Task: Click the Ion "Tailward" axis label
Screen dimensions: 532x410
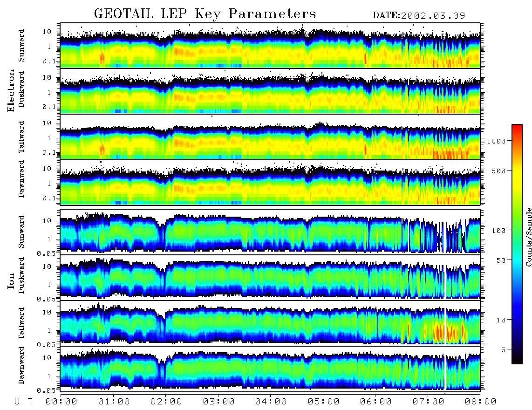Action: [x=21, y=323]
